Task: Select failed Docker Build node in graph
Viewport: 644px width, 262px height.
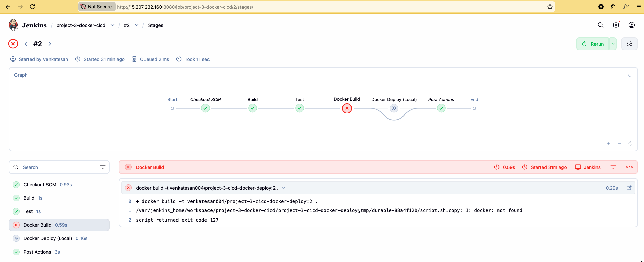Action: click(x=347, y=108)
